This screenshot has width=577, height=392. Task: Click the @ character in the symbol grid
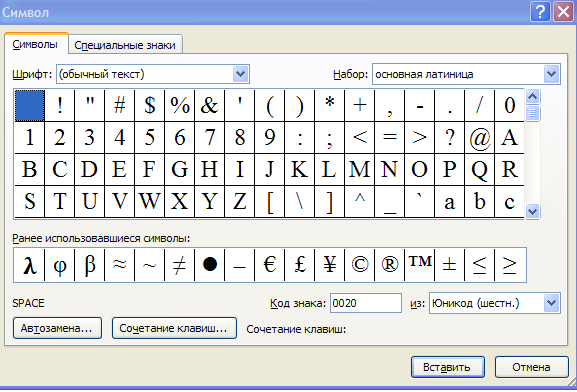point(480,138)
